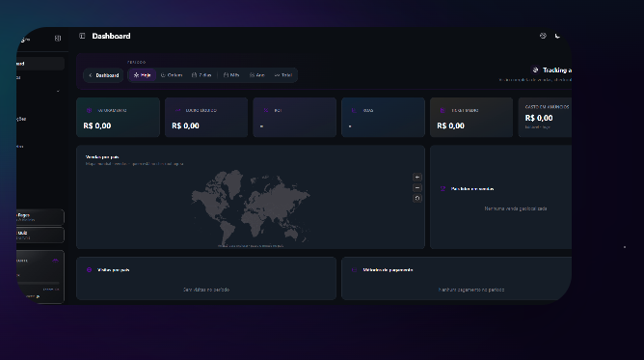Click the Dashboard page title
This screenshot has height=360, width=644.
click(111, 36)
